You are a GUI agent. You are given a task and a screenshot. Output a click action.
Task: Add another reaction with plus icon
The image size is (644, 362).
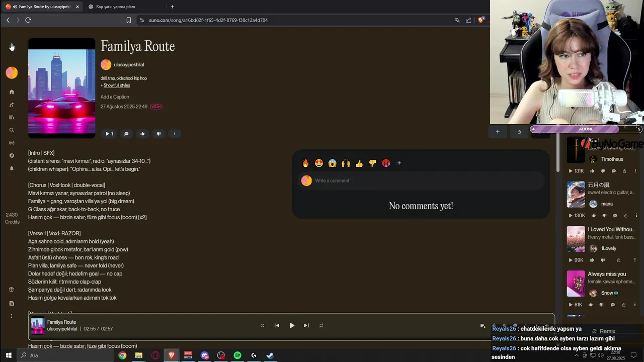[399, 163]
